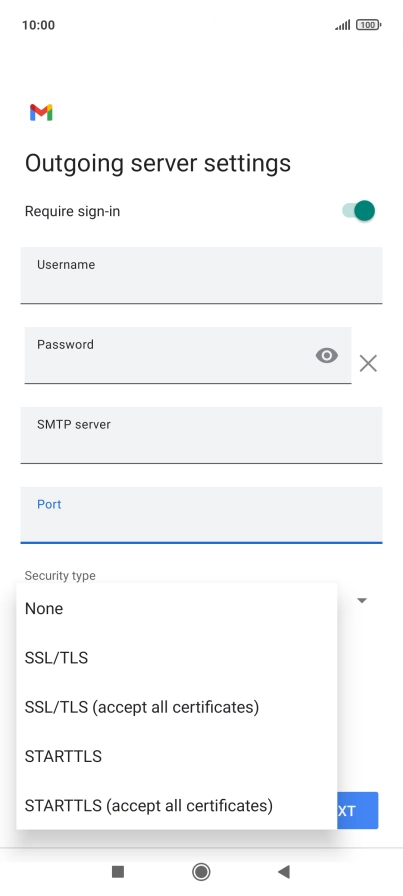
Task: Click the SMTP server field
Action: (201, 435)
